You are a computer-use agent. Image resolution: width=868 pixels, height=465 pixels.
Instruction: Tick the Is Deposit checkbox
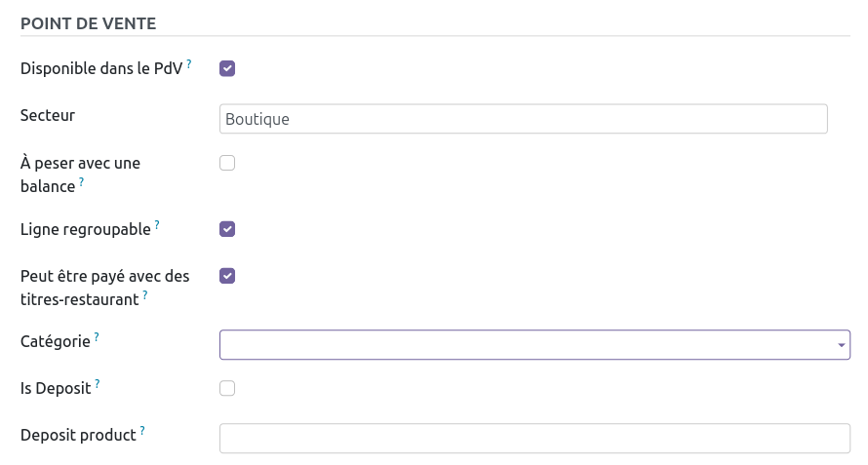pos(227,388)
